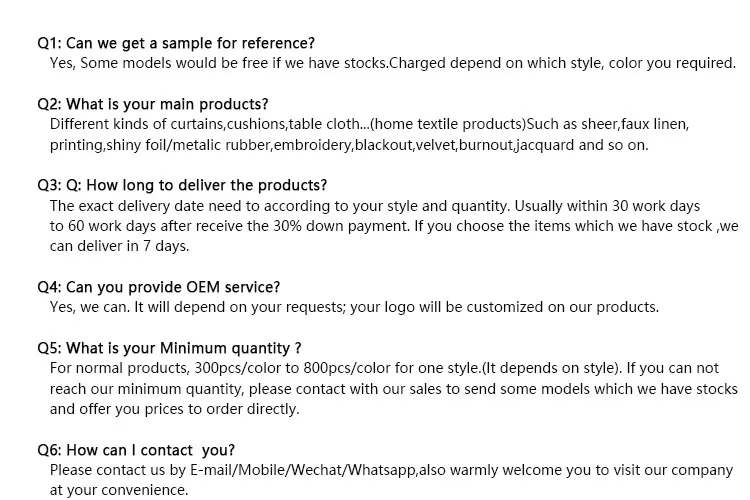750x500 pixels.
Task: Click the line about contacting our sales
Action: (392, 389)
